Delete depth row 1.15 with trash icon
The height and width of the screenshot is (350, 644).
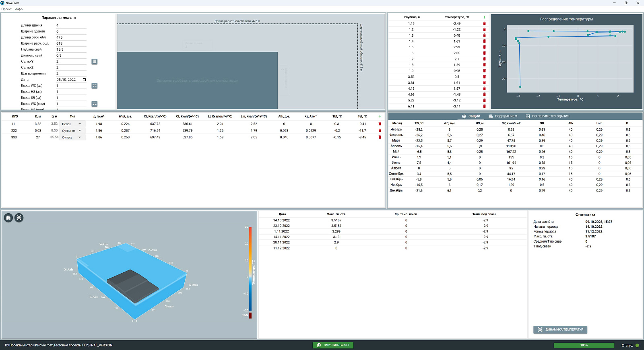(484, 23)
